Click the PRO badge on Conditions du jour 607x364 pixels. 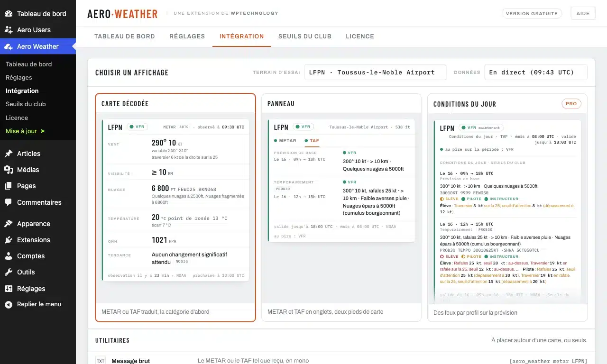(x=571, y=103)
